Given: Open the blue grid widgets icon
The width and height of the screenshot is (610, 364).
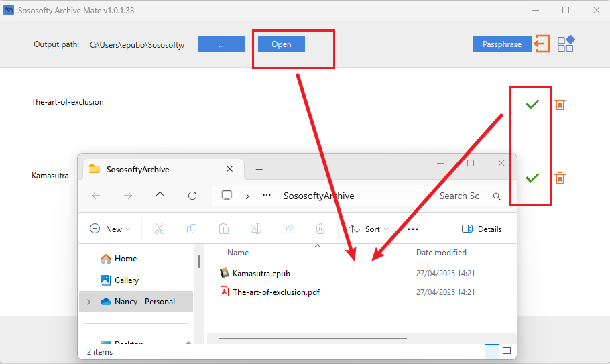Looking at the screenshot, I should click(566, 44).
